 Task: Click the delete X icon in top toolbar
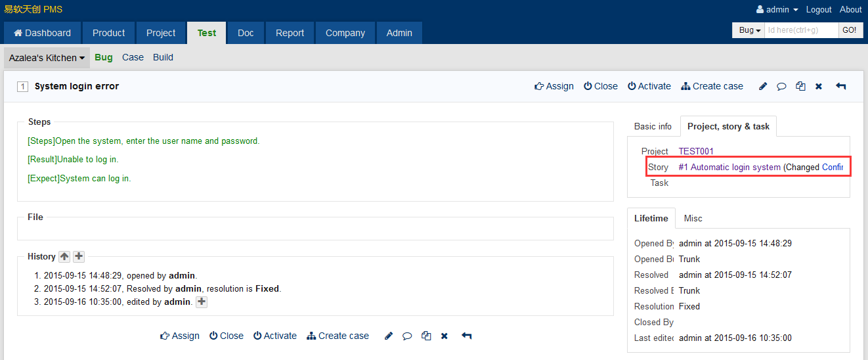[819, 87]
